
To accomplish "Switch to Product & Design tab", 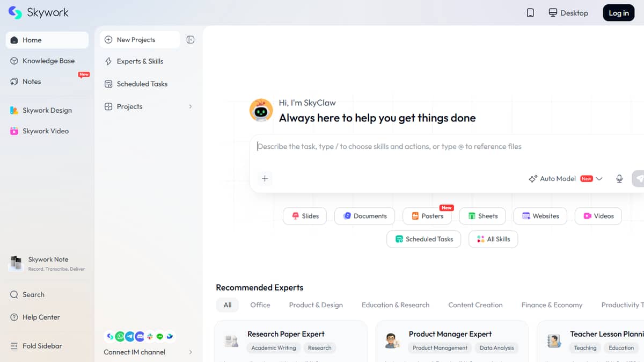I will pos(316,305).
